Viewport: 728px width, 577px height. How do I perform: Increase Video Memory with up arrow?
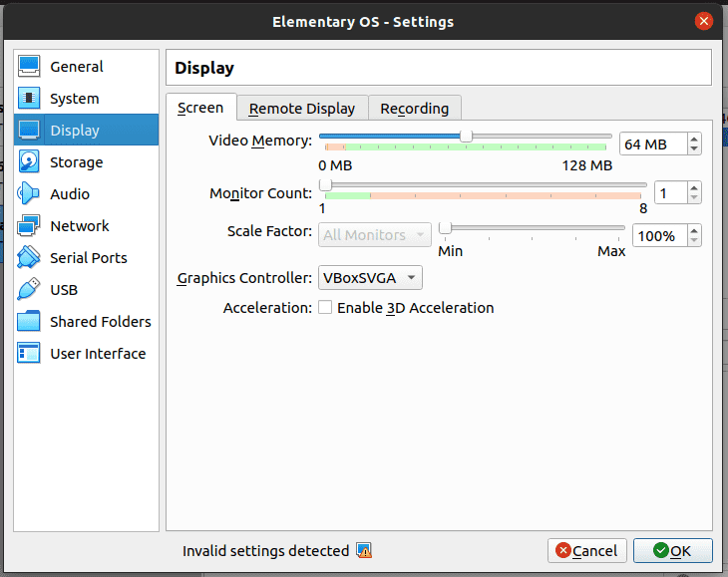coord(694,139)
